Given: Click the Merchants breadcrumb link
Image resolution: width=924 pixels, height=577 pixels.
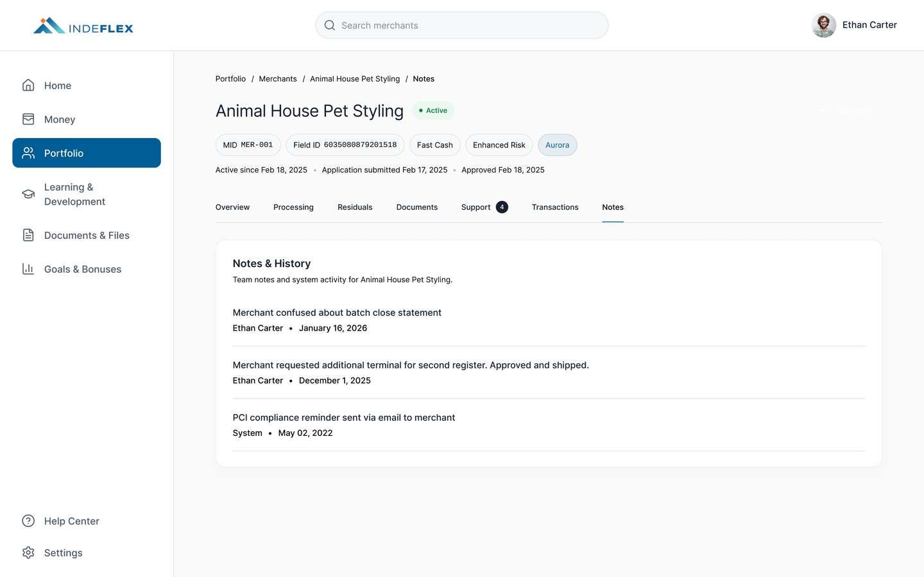Looking at the screenshot, I should [278, 79].
